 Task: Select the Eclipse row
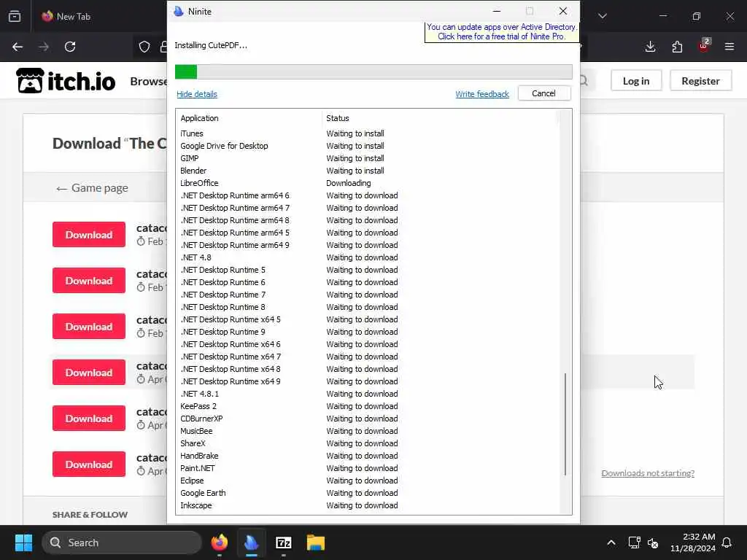[368, 481]
